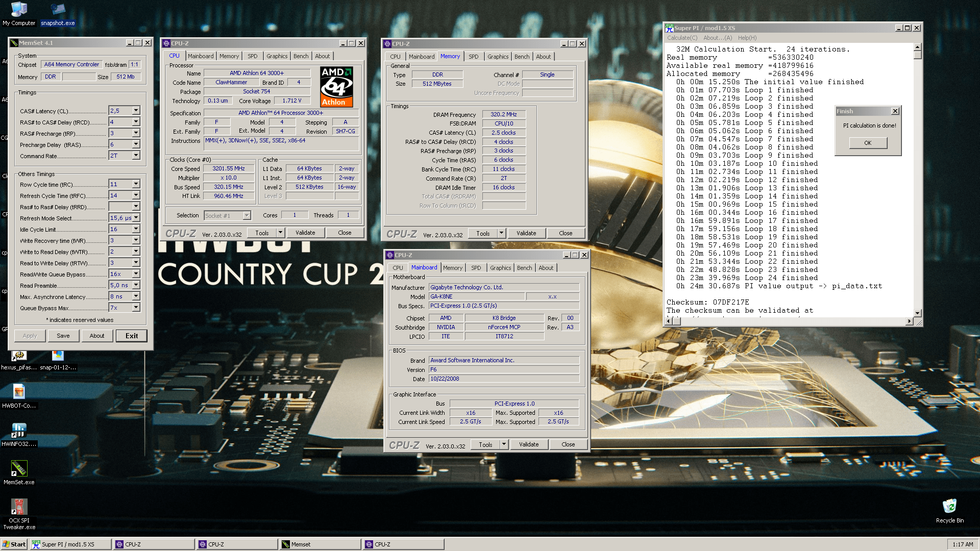Open the HWiNFO32 desktop icon
Viewport: 980px width, 551px height.
[19, 435]
